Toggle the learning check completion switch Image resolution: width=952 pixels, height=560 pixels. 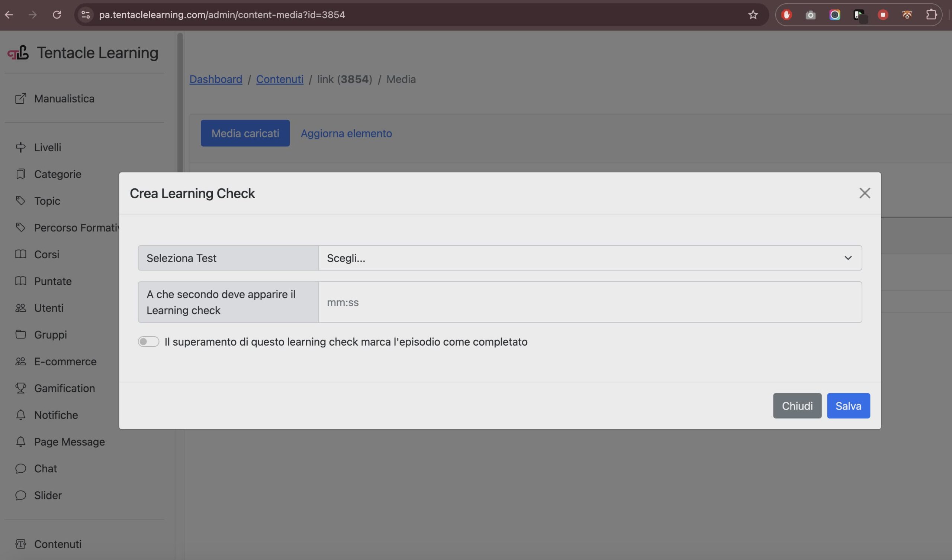coord(148,342)
